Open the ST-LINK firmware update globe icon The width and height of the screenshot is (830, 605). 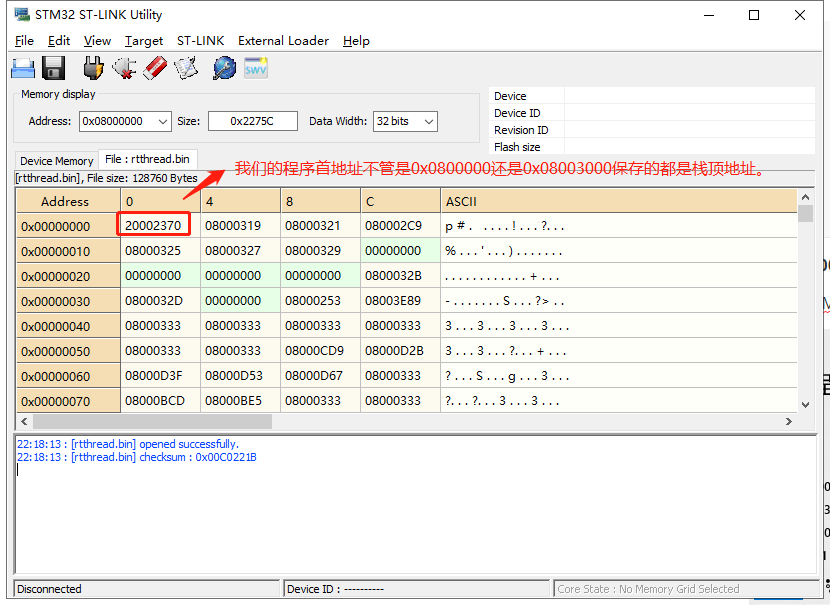tap(224, 68)
